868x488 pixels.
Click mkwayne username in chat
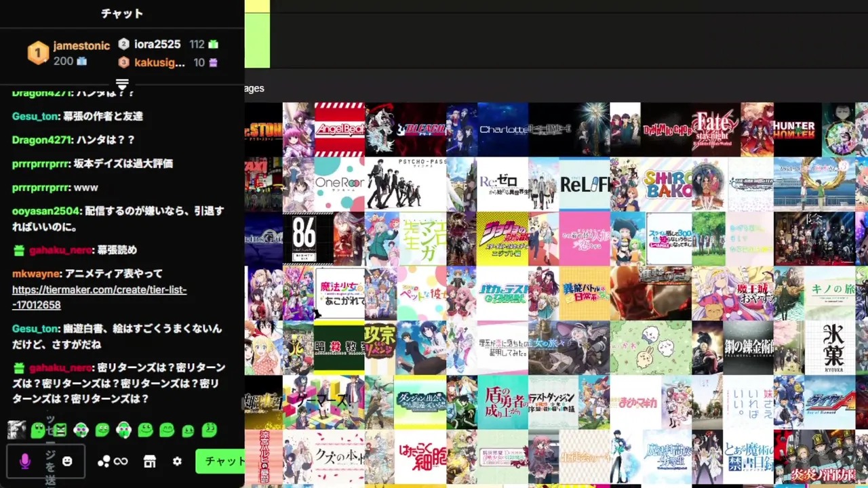point(37,273)
